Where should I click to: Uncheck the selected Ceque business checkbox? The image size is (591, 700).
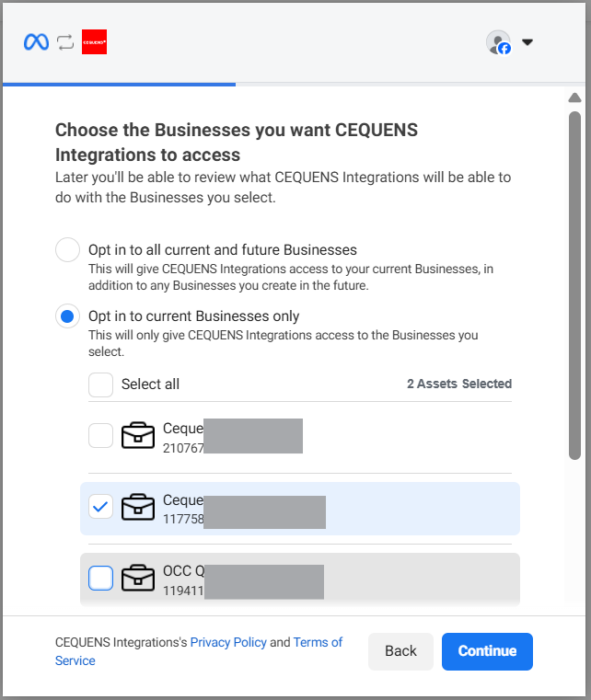pyautogui.click(x=101, y=507)
